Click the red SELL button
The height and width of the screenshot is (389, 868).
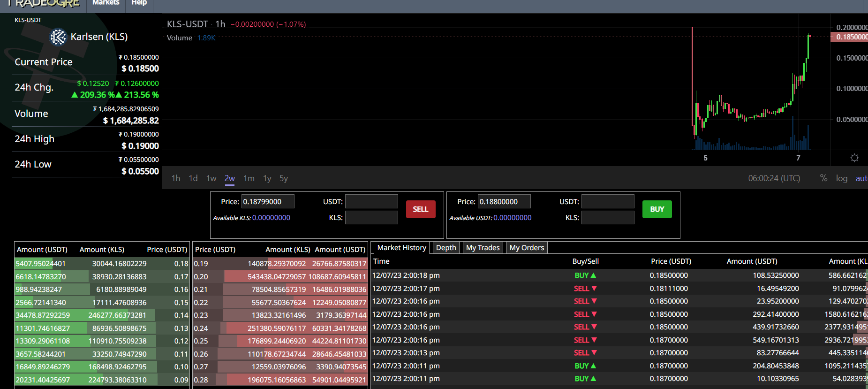(x=421, y=209)
